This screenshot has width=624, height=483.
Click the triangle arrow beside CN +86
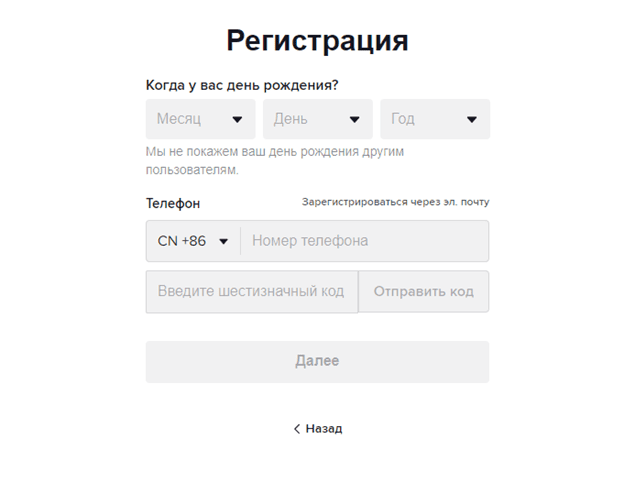pos(224,241)
